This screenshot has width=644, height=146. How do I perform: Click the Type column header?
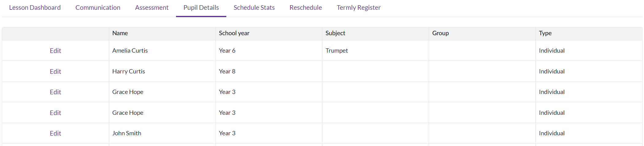coord(589,33)
